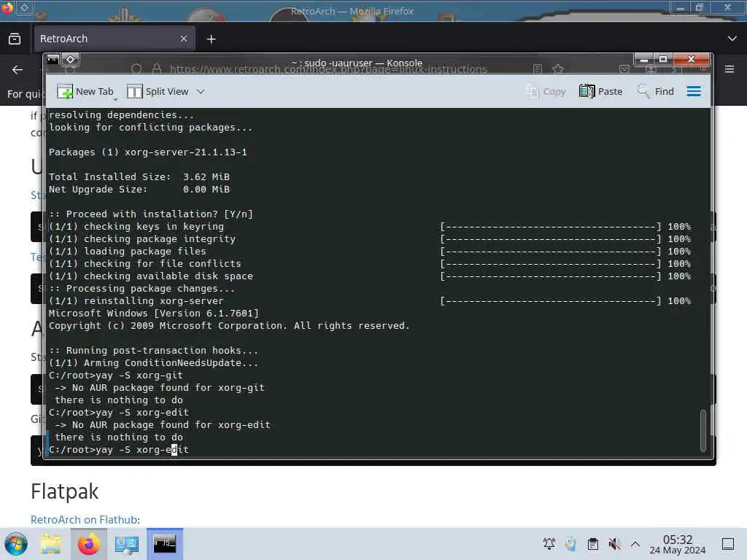Open the Windows-style start menu button
Screen dimensions: 747x560
(x=16, y=544)
